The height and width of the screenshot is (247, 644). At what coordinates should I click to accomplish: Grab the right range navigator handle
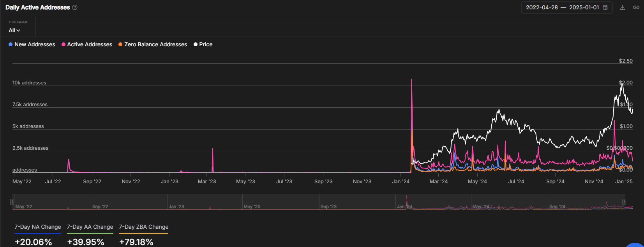click(x=624, y=202)
